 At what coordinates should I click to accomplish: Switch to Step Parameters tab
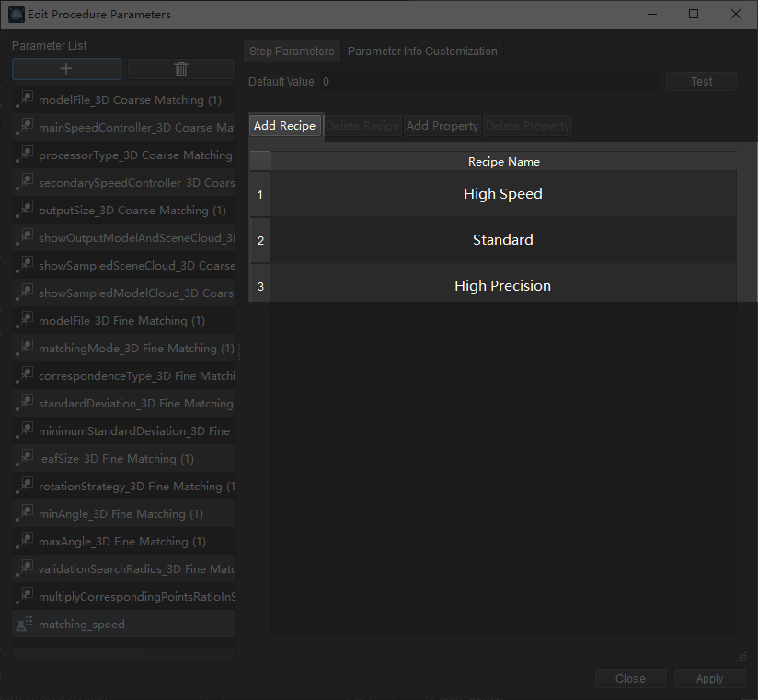point(292,52)
